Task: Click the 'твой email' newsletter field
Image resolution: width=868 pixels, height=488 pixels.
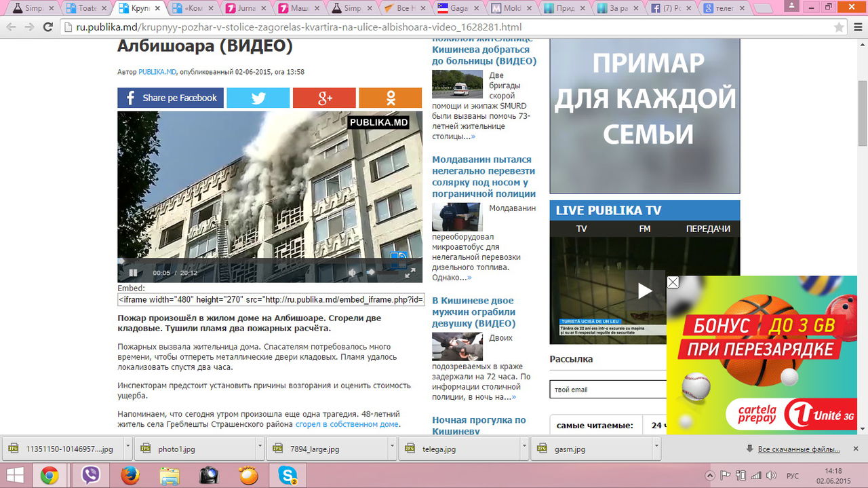Action: (608, 390)
